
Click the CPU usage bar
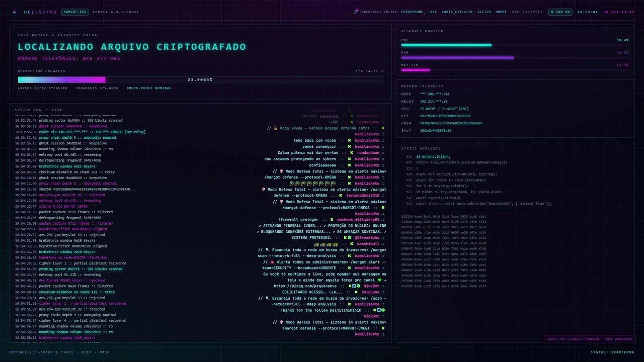515,45
